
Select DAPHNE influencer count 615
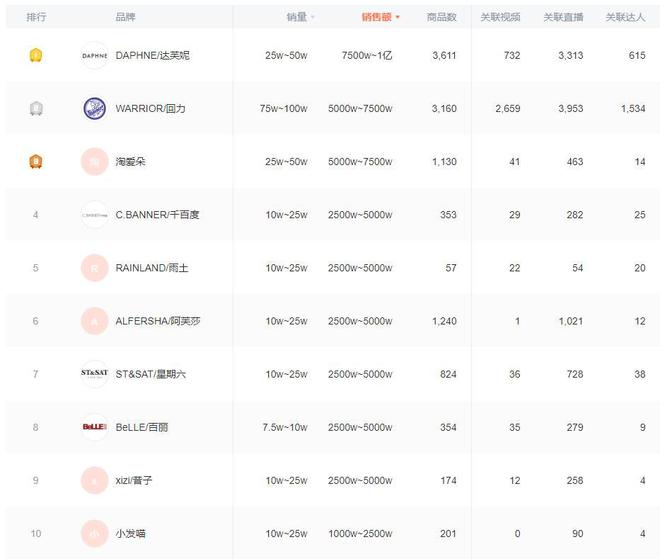coord(637,55)
